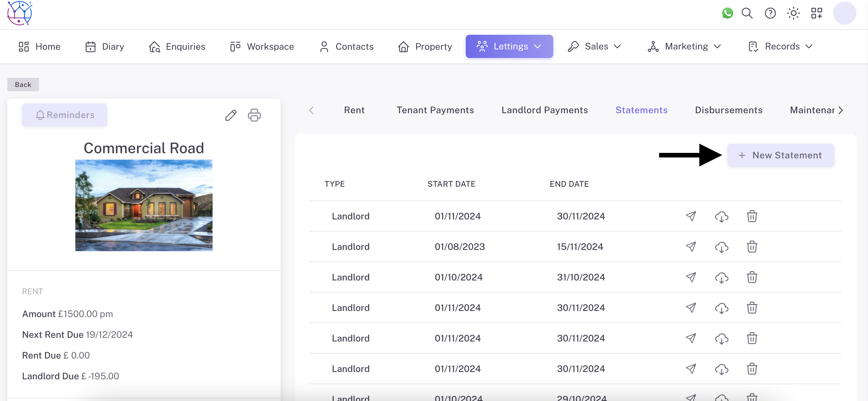Open the Property menu

425,47
